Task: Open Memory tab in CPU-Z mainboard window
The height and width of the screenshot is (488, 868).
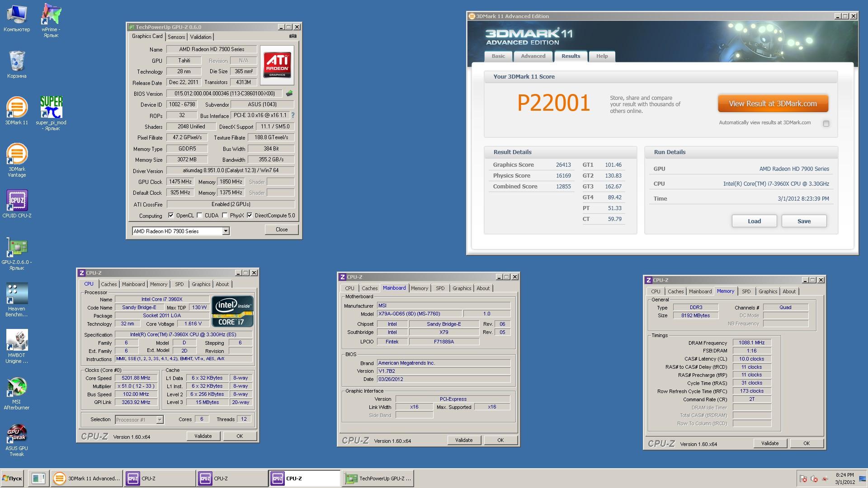Action: click(x=419, y=288)
